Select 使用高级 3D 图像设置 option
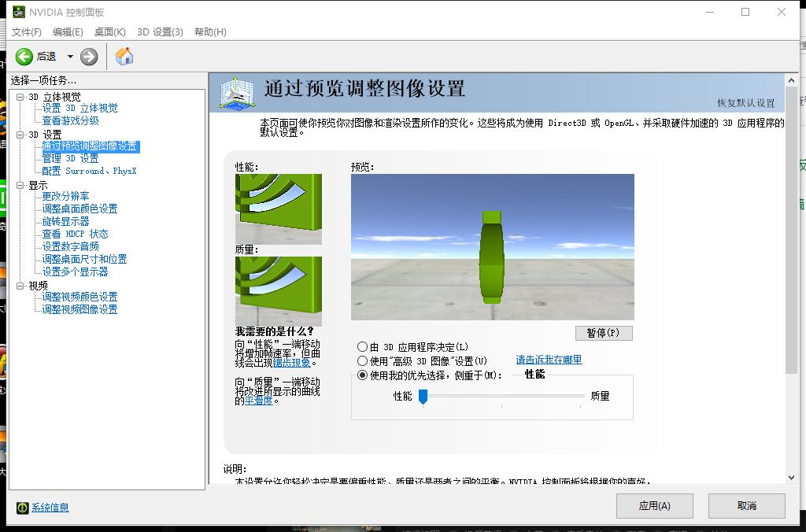 [x=363, y=360]
